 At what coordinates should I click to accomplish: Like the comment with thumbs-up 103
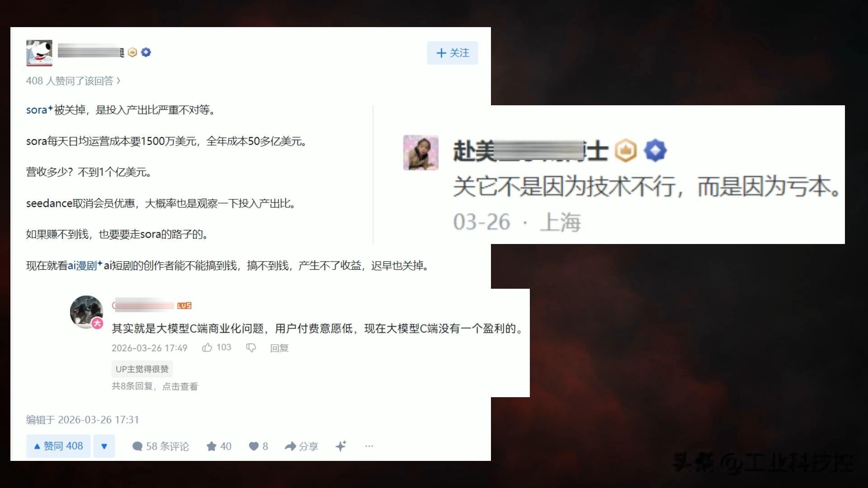coord(217,347)
